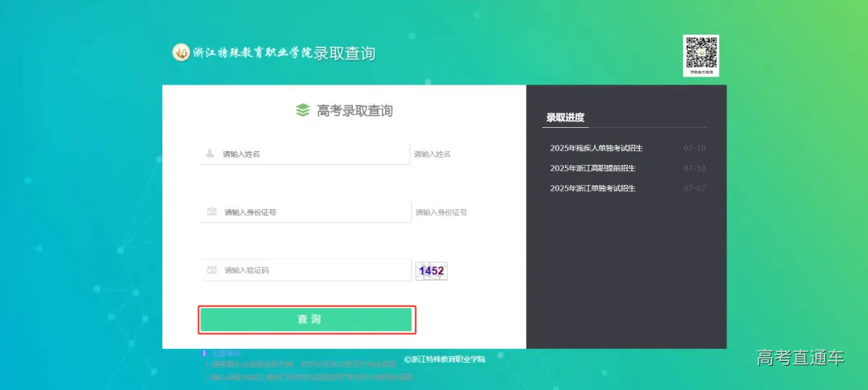The image size is (868, 390).
Task: Click the 07-10 date of 残疾人单独考试招生
Action: (694, 148)
